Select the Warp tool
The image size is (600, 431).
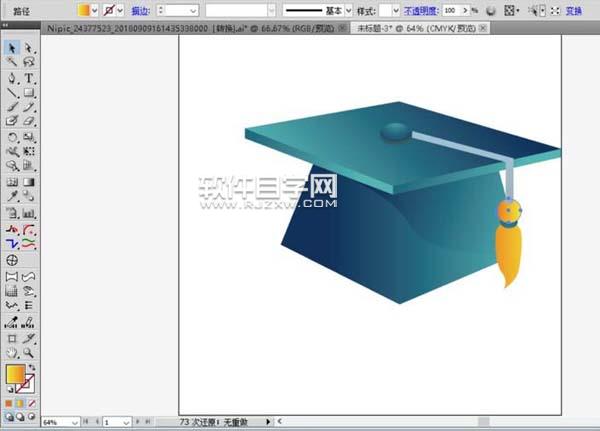[12, 152]
